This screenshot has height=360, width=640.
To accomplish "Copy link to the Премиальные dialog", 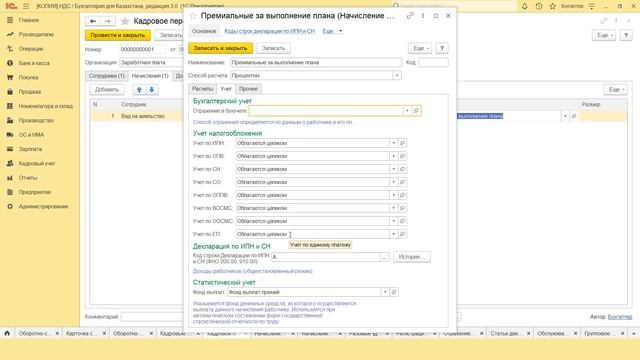I will [410, 16].
